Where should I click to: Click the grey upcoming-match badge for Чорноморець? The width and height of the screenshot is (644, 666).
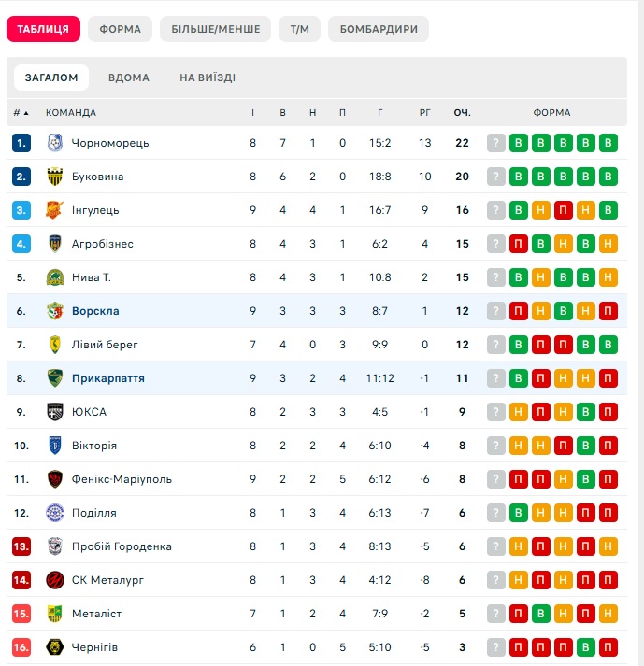(x=496, y=143)
